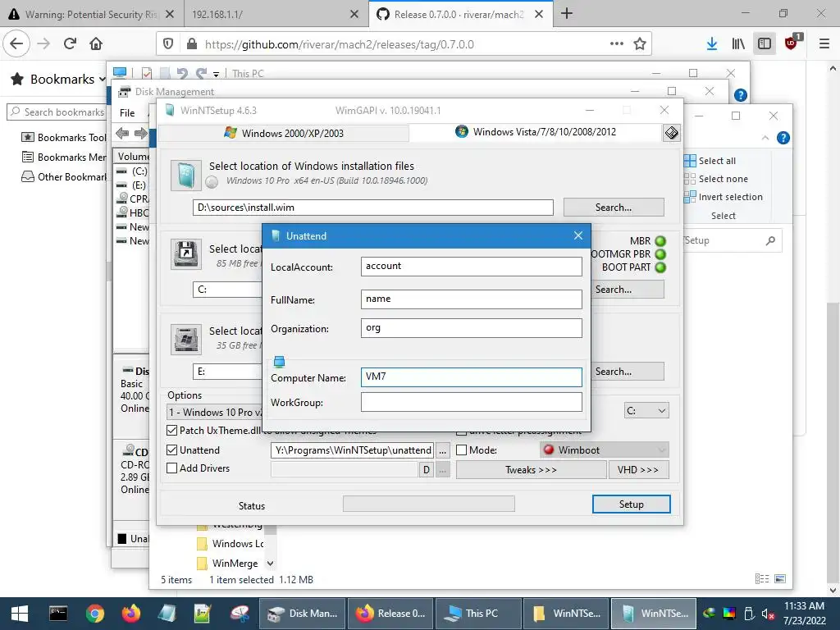Uncheck the Unattend checkbox
840x630 pixels.
[x=172, y=450]
